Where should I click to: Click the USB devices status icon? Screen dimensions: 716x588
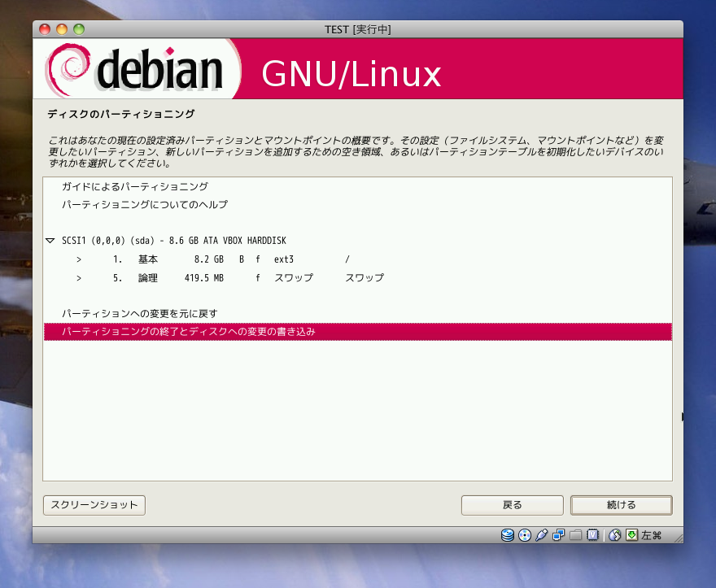click(542, 535)
